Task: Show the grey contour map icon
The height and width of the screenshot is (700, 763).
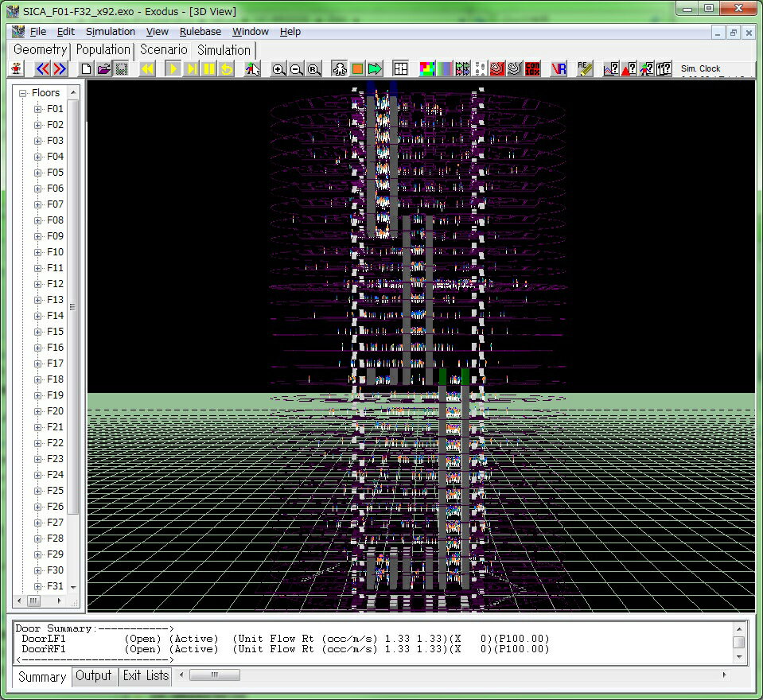Action: 514,68
